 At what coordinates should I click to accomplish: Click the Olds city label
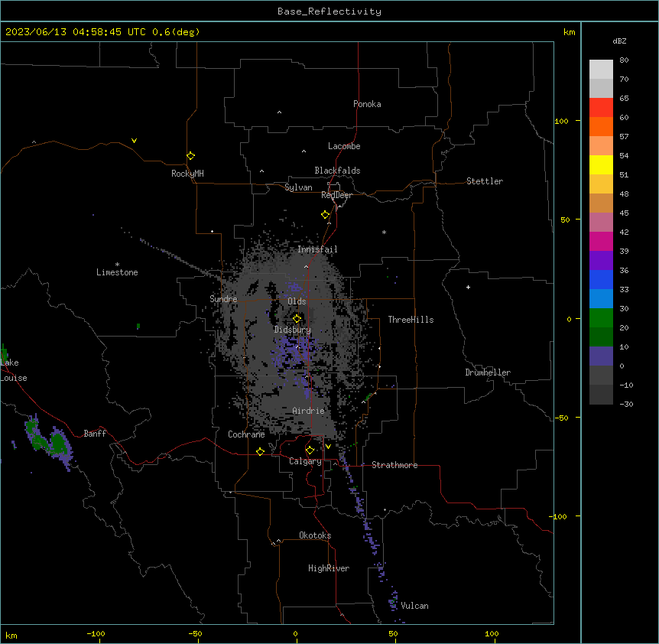coord(297,301)
